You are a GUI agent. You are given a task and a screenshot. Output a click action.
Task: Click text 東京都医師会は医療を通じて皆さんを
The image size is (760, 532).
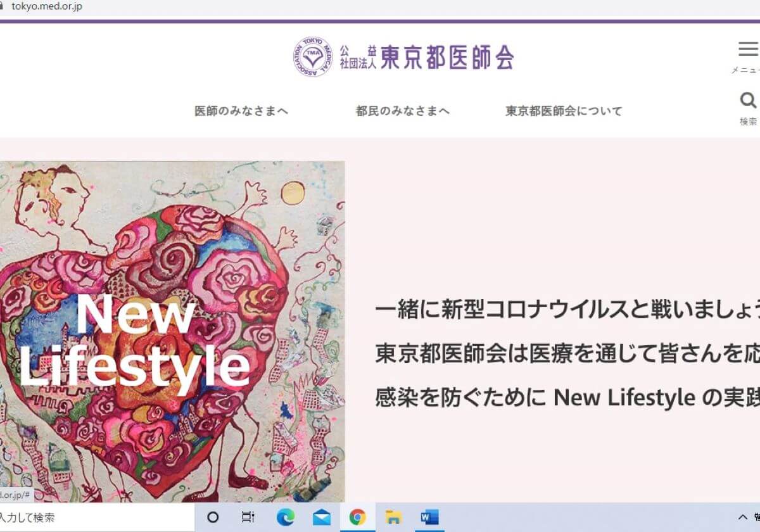point(556,353)
